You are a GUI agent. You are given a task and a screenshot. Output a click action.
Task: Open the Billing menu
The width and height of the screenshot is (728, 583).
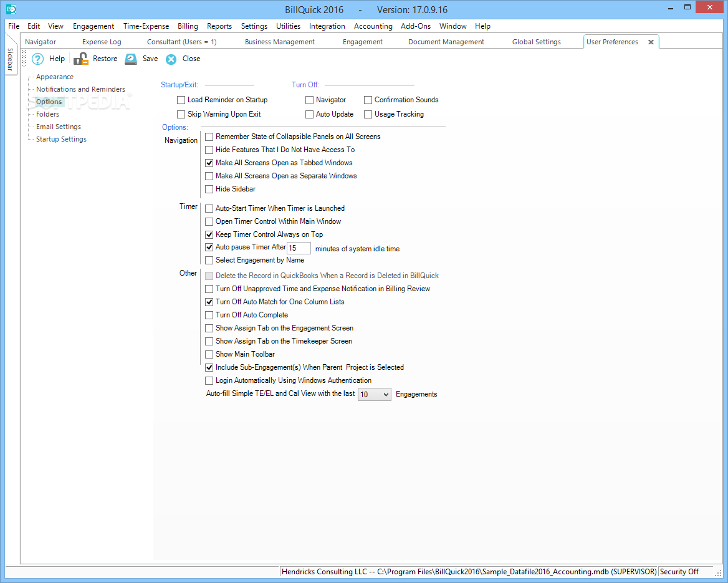[x=188, y=26]
